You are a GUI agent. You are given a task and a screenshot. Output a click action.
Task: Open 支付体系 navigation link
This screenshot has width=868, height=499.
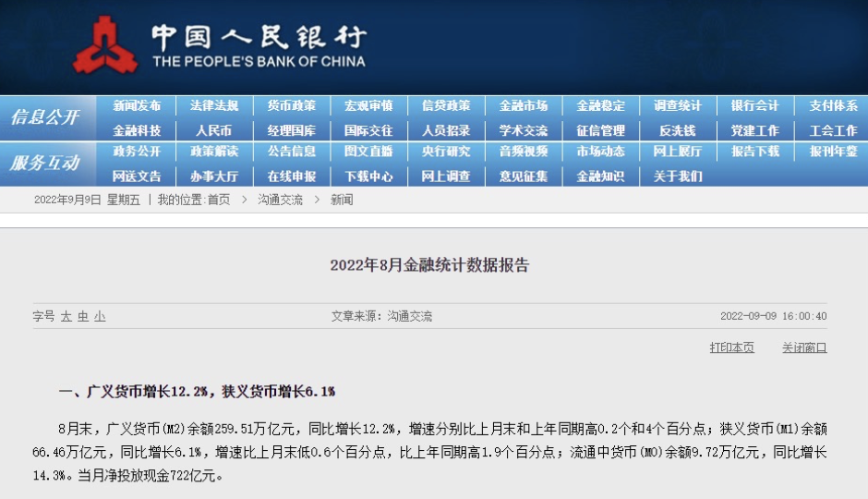833,105
